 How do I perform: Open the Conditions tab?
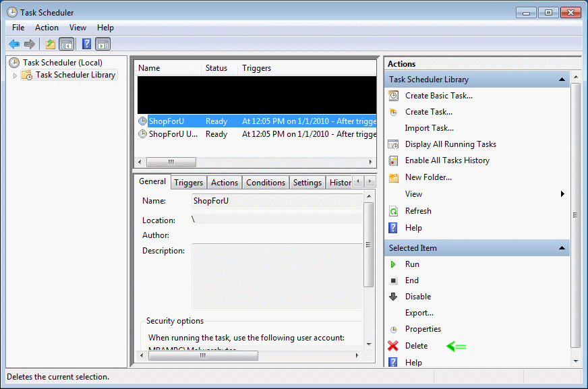265,183
